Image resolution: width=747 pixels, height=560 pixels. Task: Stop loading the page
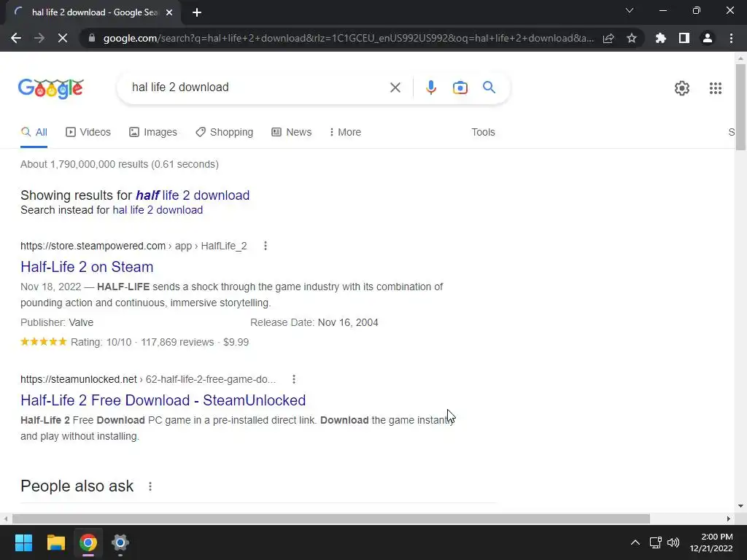coord(63,38)
